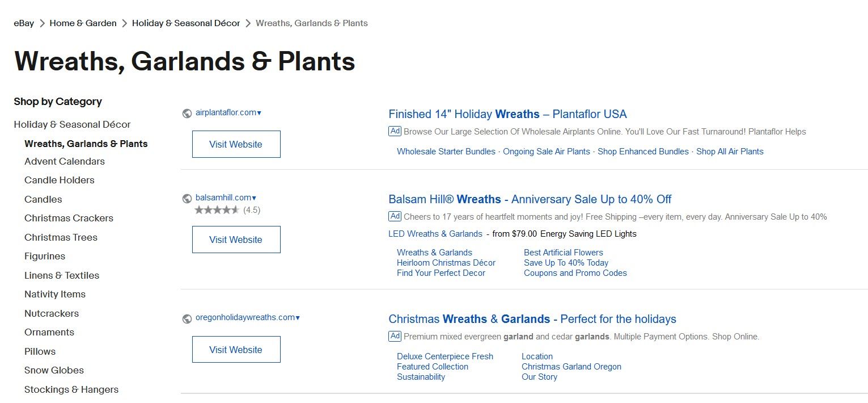Screen dimensions: 868x403
Task: Click the globe icon beside balsamhill.com
Action: (187, 199)
